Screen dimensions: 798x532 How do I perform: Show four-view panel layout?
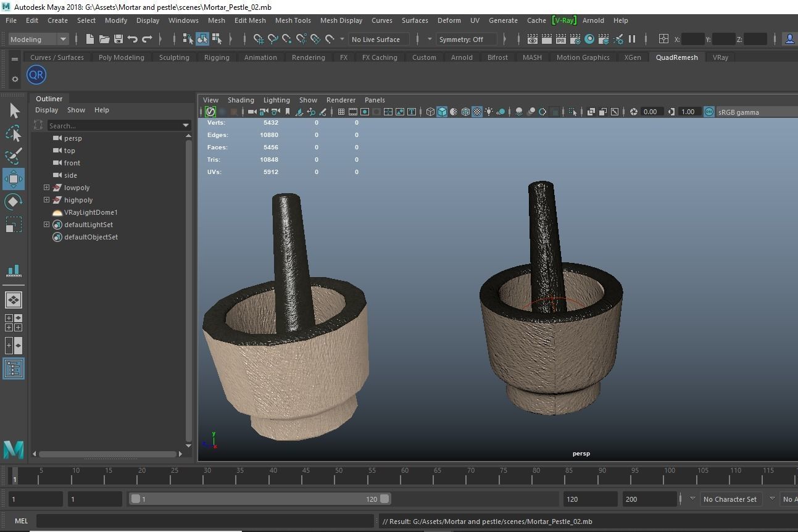(x=14, y=323)
